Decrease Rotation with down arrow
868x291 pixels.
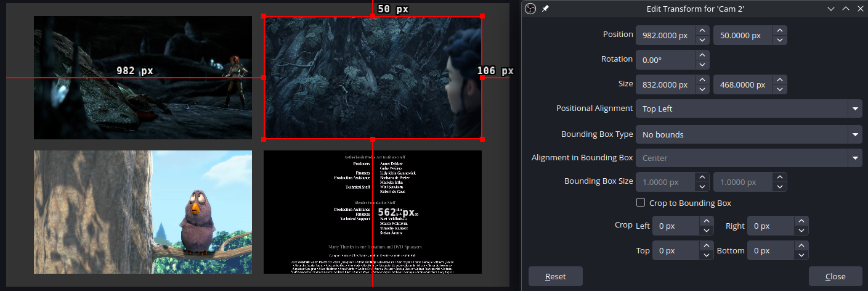click(x=702, y=65)
